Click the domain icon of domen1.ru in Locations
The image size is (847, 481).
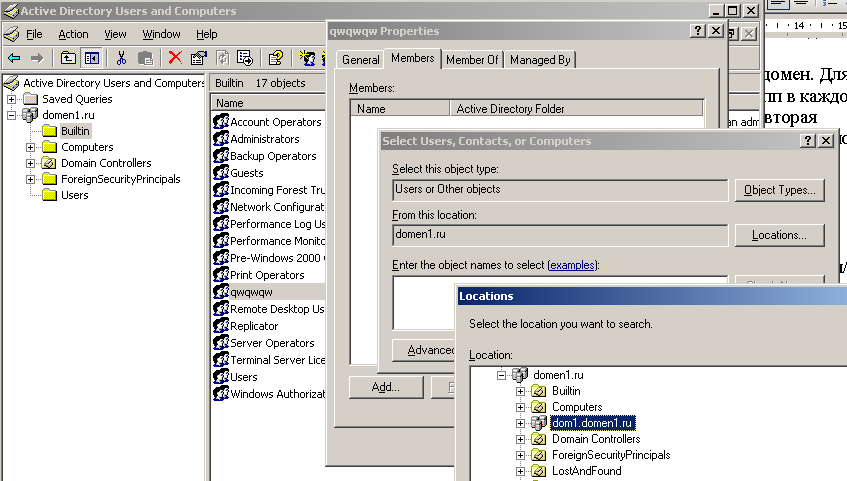click(520, 375)
